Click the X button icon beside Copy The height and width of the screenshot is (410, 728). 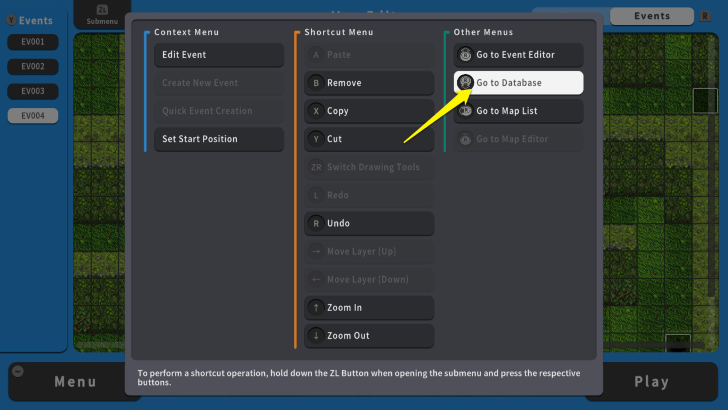pos(316,111)
